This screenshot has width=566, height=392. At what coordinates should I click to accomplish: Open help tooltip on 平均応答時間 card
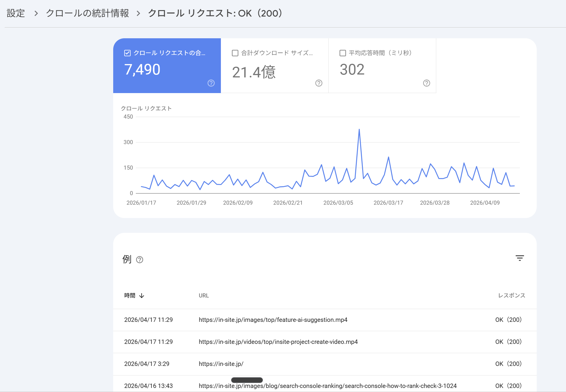(426, 83)
